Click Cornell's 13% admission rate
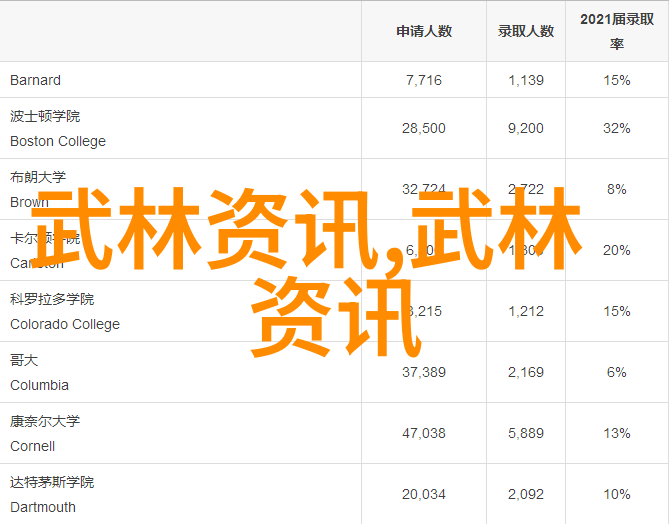Screen dimensions: 670x524 (x=617, y=433)
